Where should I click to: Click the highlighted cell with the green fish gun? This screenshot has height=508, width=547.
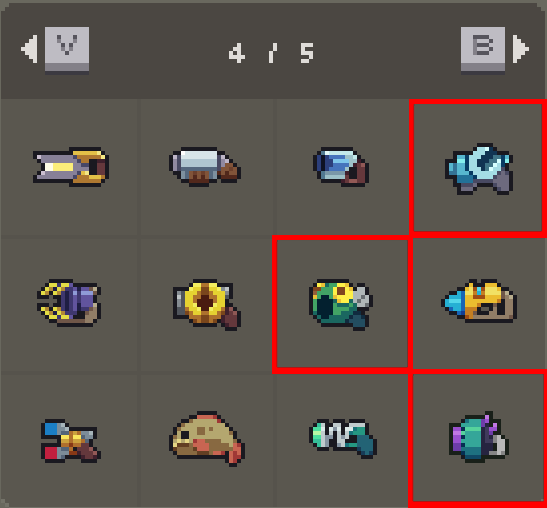coord(342,304)
